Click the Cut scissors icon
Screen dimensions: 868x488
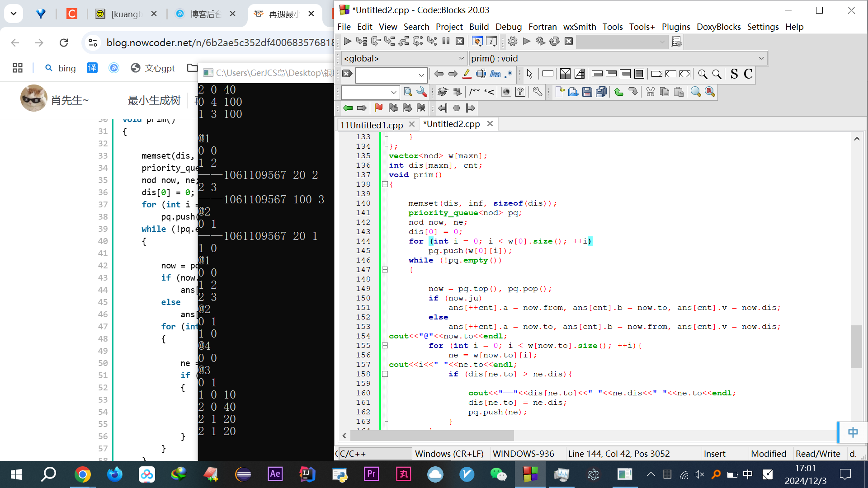tap(650, 92)
